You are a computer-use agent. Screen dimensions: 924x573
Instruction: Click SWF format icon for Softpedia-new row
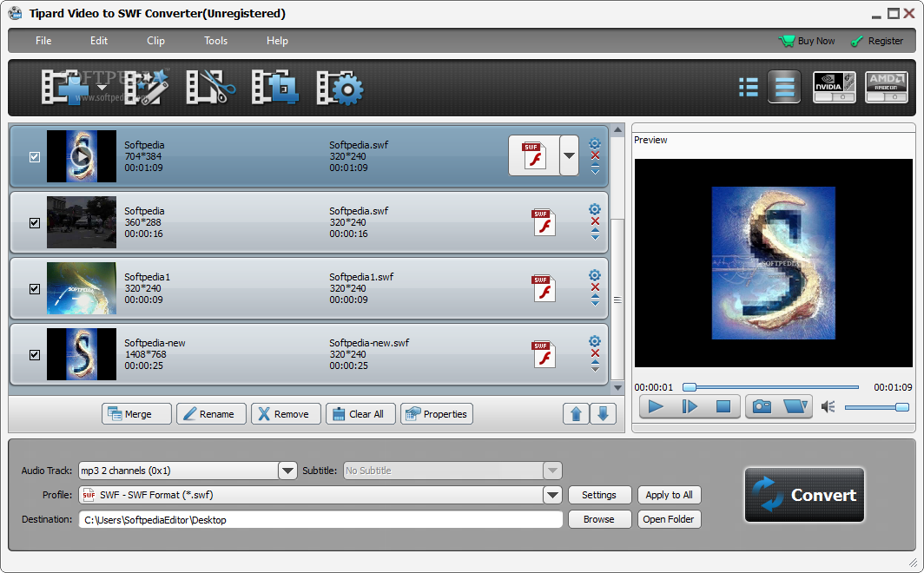(x=544, y=354)
